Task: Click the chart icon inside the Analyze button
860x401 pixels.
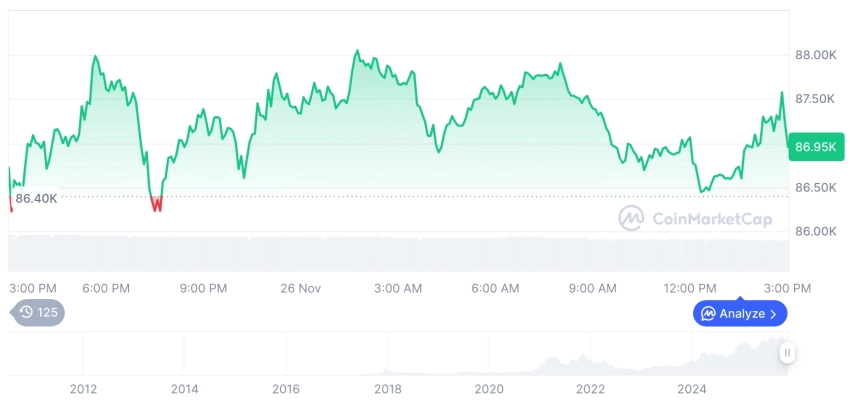Action: pos(708,314)
